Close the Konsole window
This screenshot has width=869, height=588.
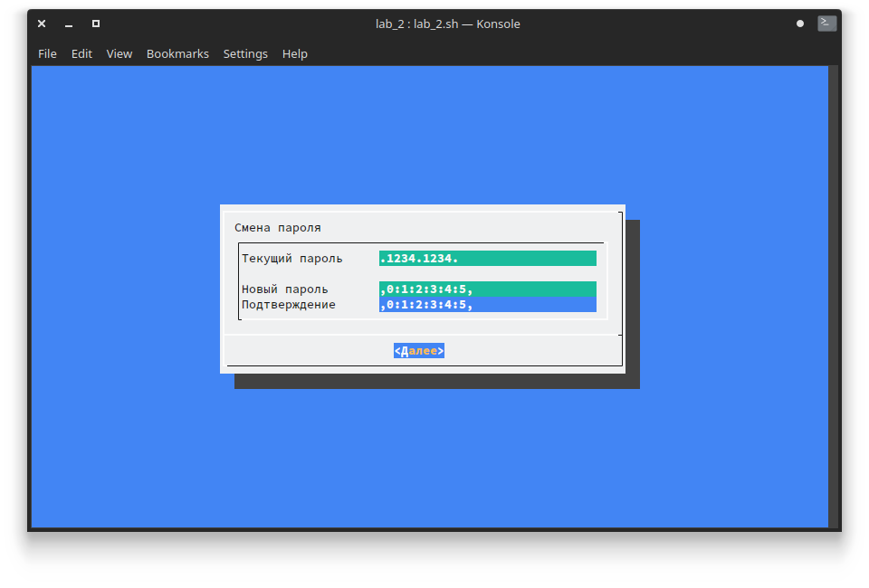click(42, 24)
